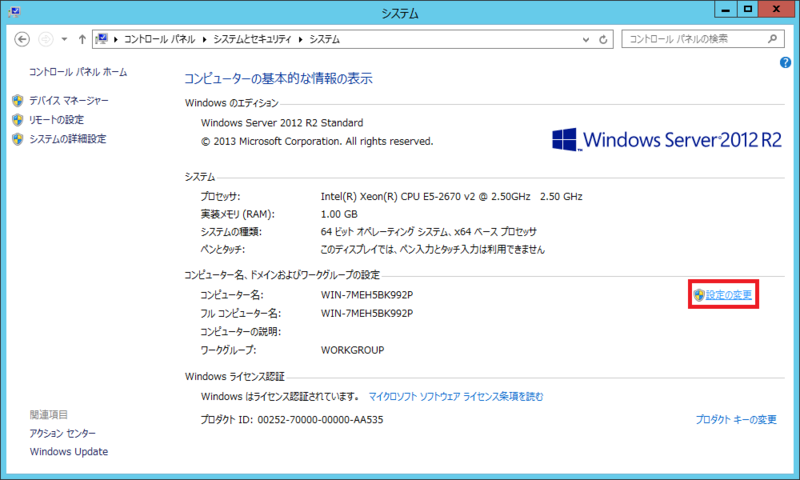Click shield icon beside デバイス マネージャー
800x480 pixels.
click(18, 100)
